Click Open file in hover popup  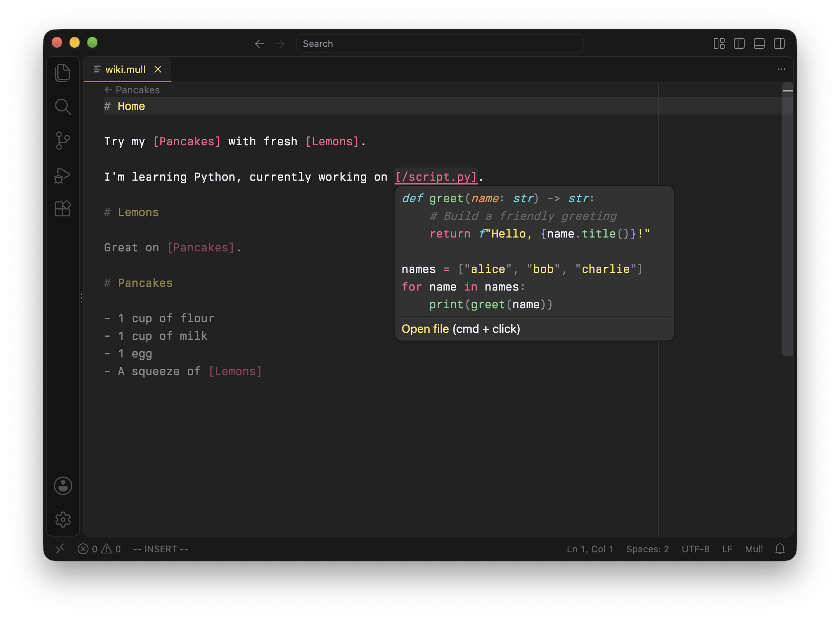click(425, 329)
